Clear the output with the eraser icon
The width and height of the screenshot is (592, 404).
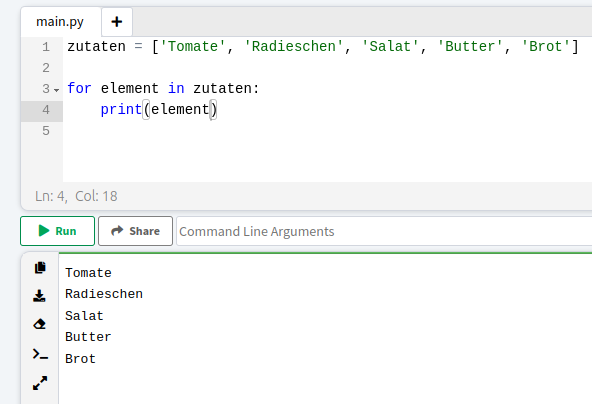click(40, 324)
